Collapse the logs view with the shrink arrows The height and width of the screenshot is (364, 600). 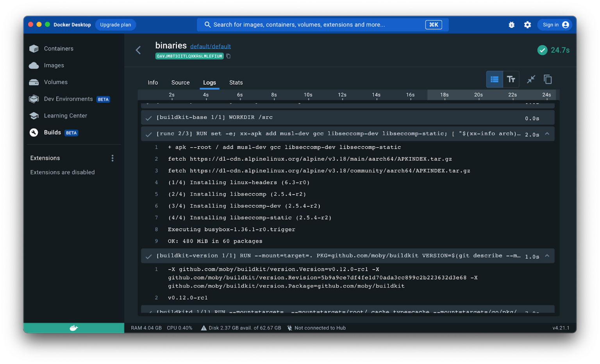[x=531, y=79]
